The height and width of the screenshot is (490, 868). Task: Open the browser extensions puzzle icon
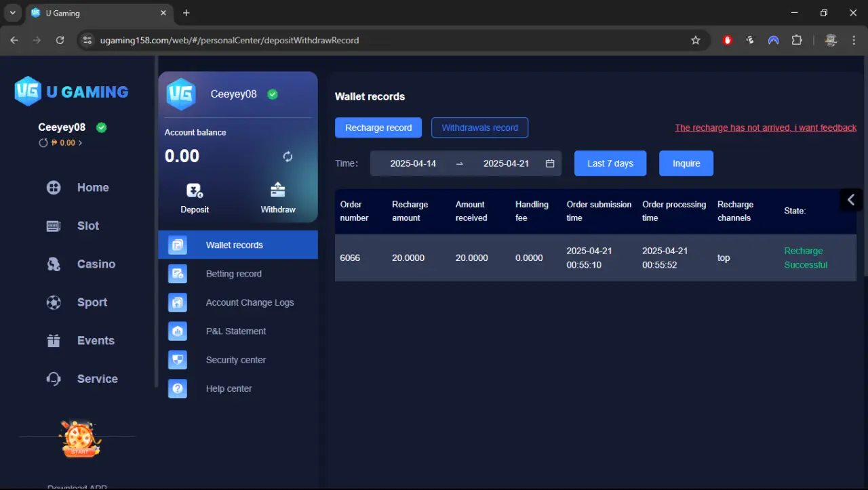[797, 40]
